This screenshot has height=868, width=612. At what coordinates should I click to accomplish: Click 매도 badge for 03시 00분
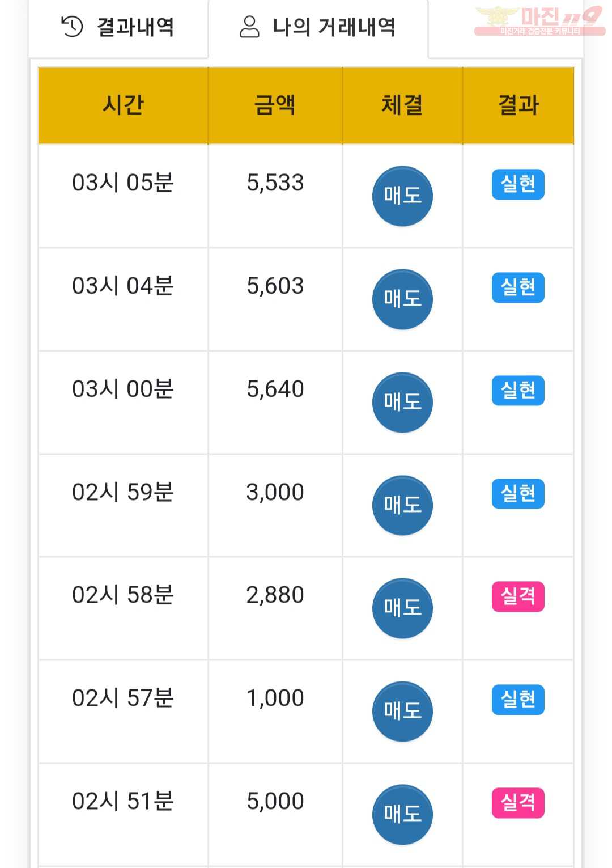click(x=402, y=403)
